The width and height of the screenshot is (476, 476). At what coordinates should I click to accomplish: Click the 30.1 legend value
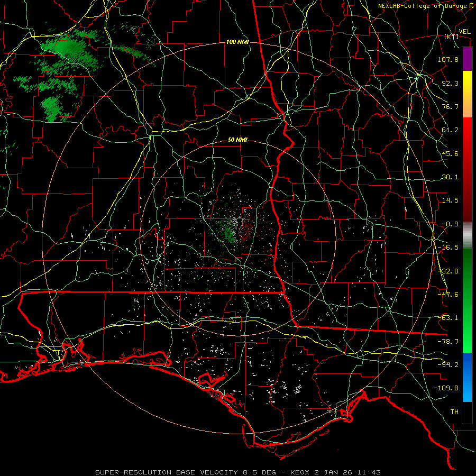[450, 177]
